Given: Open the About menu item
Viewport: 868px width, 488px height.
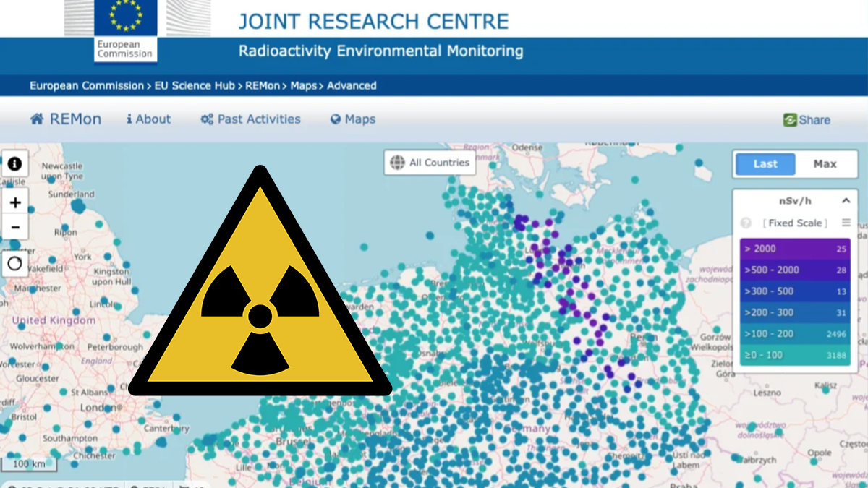Looking at the screenshot, I should point(148,119).
